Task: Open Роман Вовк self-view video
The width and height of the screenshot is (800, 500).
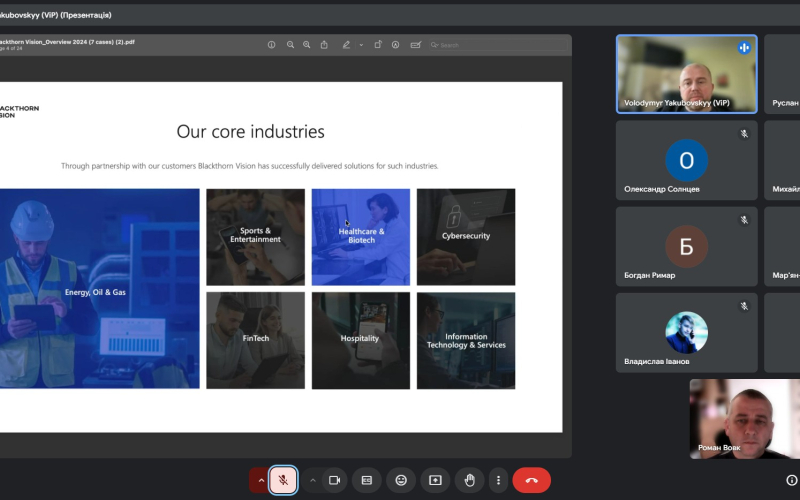Action: (745, 418)
